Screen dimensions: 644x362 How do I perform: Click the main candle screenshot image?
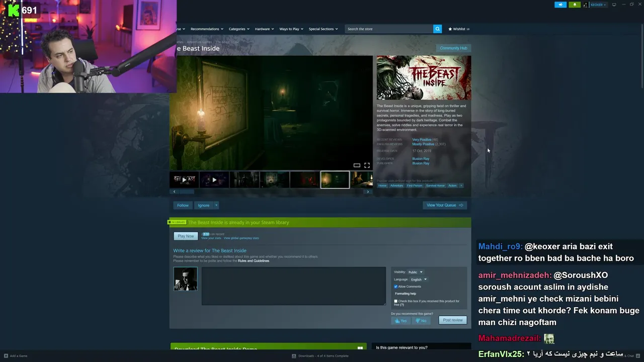click(x=271, y=113)
